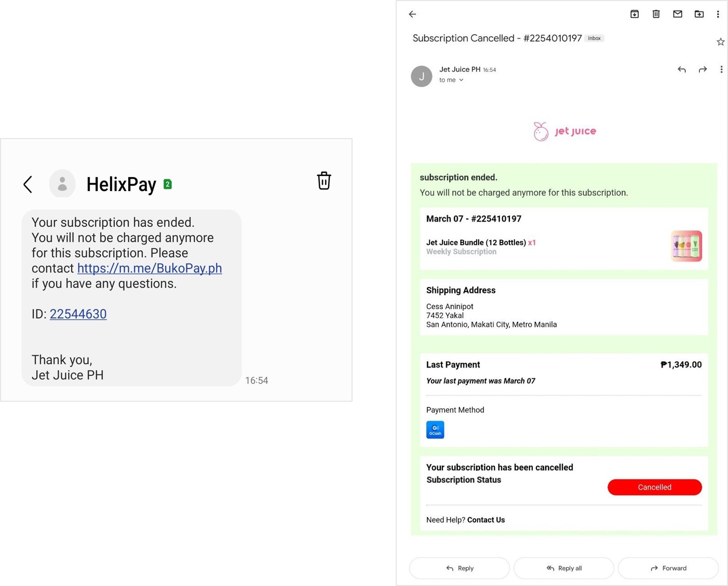Click the Reply button at bottom

460,568
